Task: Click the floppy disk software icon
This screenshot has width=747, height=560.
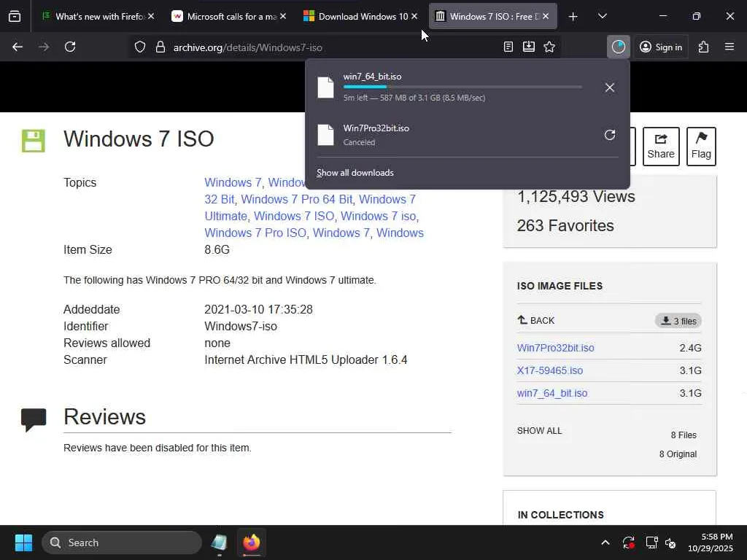Action: click(x=34, y=141)
